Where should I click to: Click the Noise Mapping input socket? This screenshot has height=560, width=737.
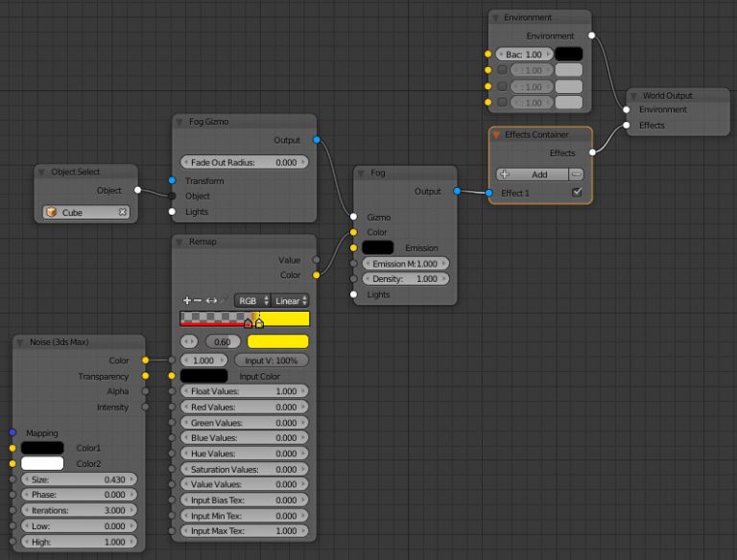coord(12,432)
